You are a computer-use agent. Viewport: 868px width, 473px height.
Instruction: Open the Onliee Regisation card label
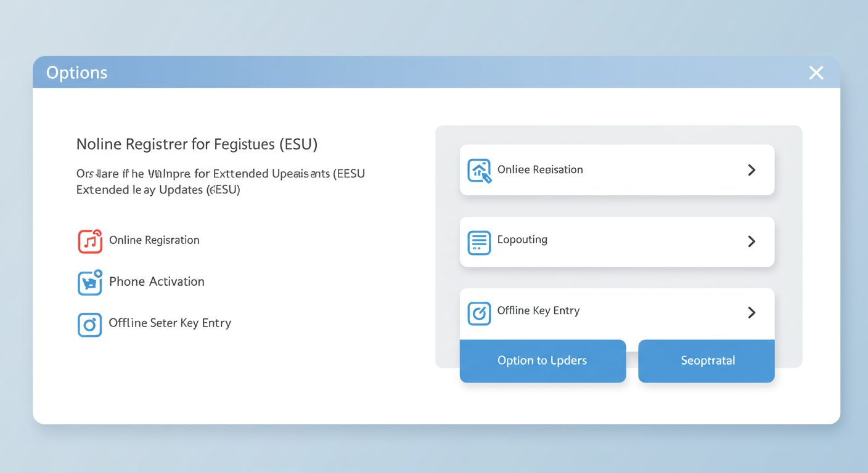(x=540, y=169)
